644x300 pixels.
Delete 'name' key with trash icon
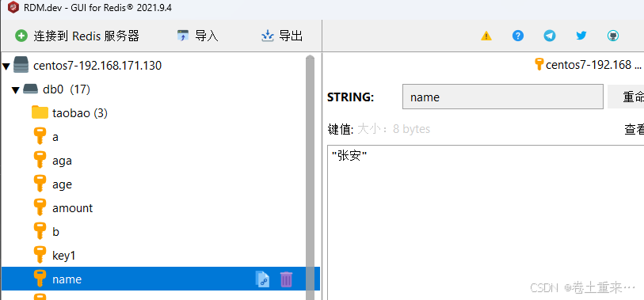click(x=286, y=279)
